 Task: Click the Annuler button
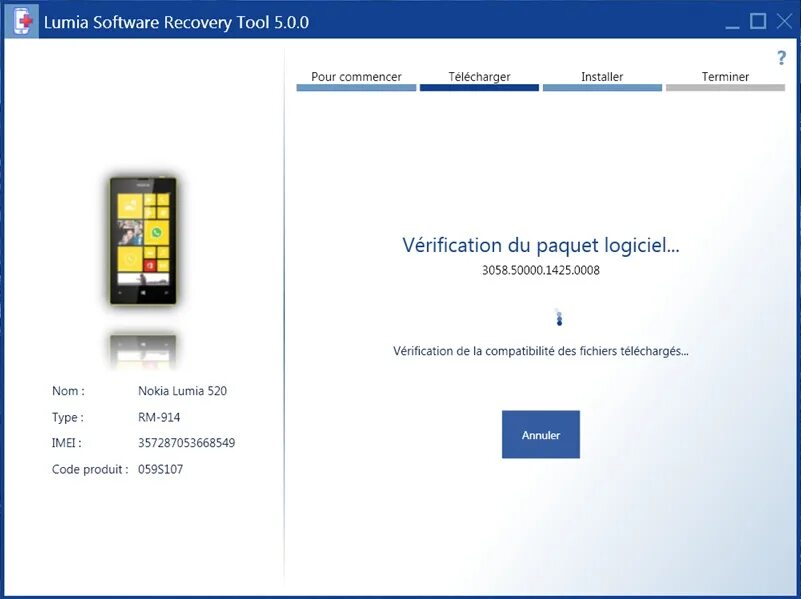[x=540, y=435]
